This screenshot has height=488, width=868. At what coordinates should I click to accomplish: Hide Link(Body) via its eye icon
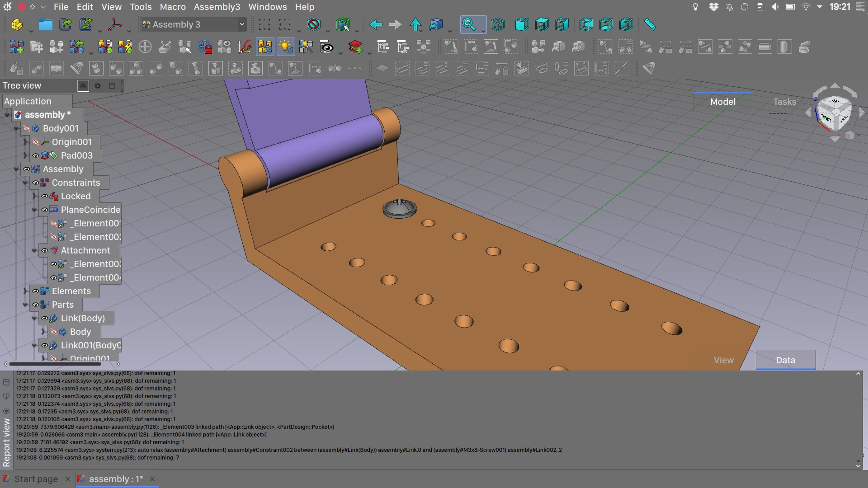pos(44,318)
